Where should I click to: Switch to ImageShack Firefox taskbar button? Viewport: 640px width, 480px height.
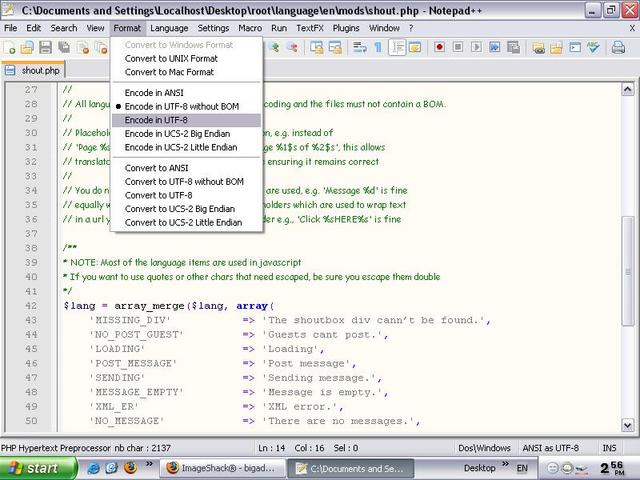222,468
